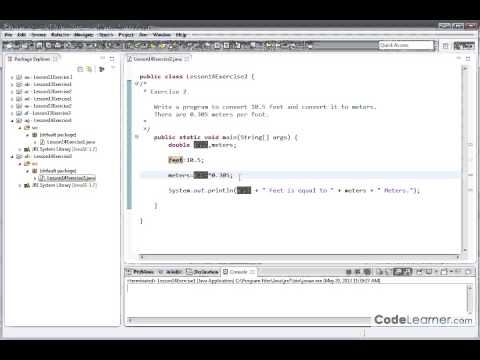
Task: Click the editor horizontal scrollbar
Action: [x=299, y=257]
